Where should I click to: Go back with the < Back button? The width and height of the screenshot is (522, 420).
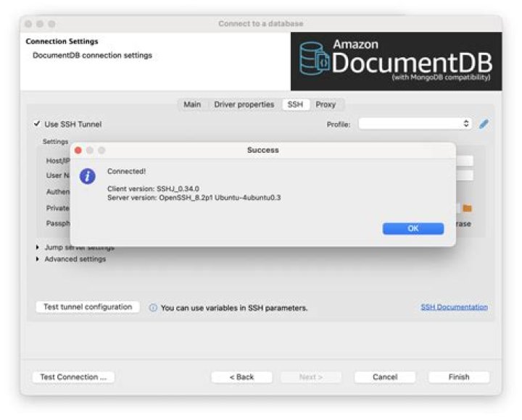pos(241,377)
